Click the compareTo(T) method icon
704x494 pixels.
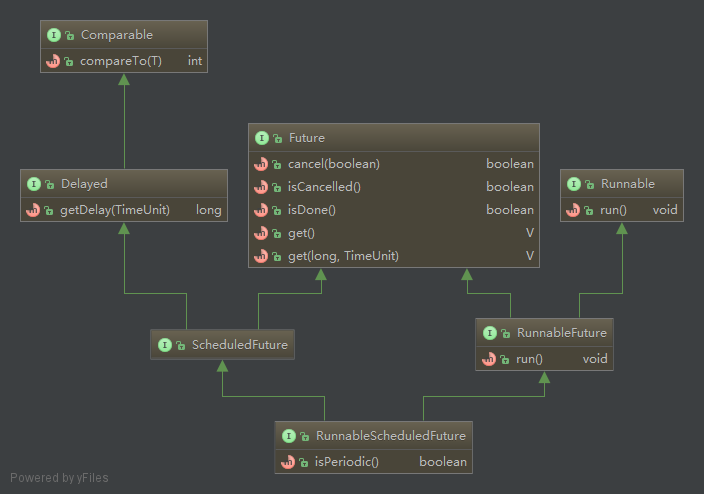53,61
